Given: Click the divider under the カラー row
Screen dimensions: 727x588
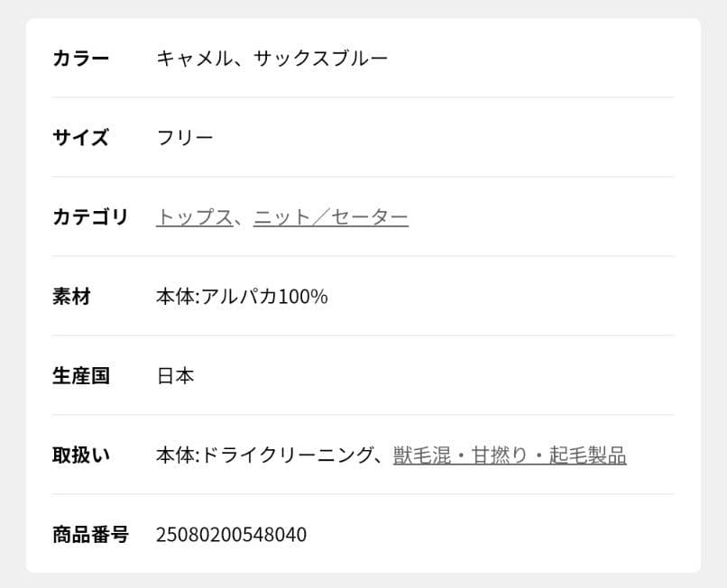Looking at the screenshot, I should pyautogui.click(x=361, y=96).
